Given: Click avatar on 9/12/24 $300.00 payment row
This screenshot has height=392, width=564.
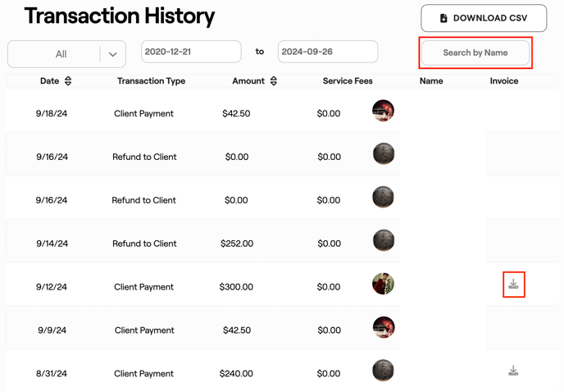Looking at the screenshot, I should [x=383, y=285].
